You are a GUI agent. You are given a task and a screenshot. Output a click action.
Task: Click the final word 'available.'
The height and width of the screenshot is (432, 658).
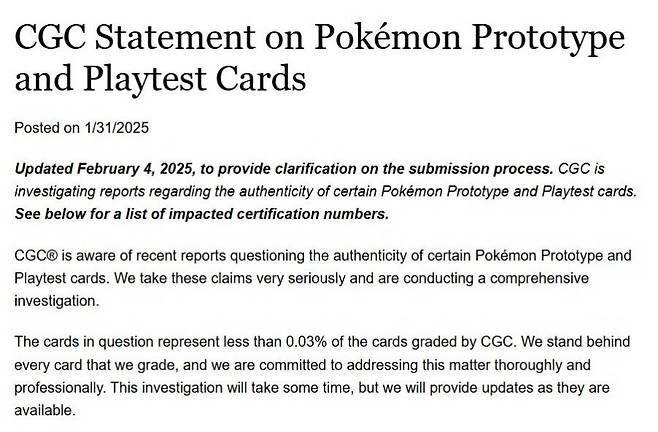click(x=44, y=411)
